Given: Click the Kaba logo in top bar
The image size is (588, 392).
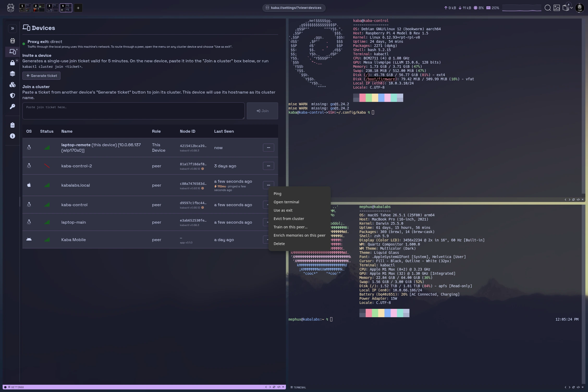Looking at the screenshot, I should 11,8.
